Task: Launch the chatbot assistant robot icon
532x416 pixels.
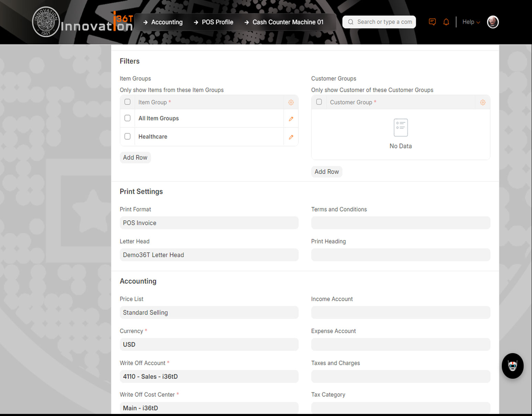Action: [512, 366]
